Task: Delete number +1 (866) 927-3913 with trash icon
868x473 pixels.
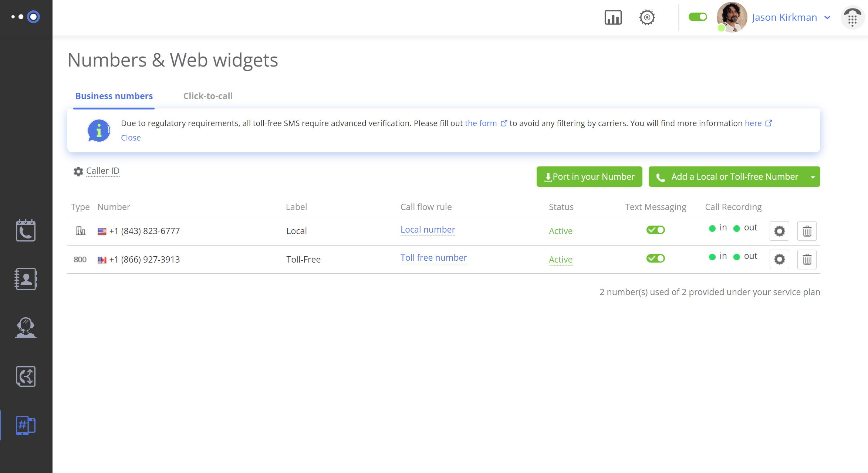Action: 807,259
